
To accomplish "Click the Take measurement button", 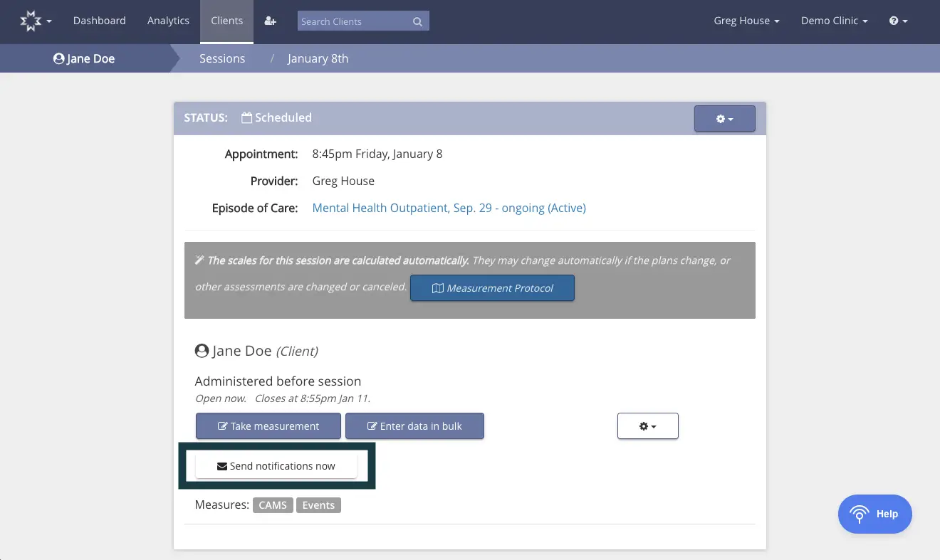I will (x=268, y=426).
